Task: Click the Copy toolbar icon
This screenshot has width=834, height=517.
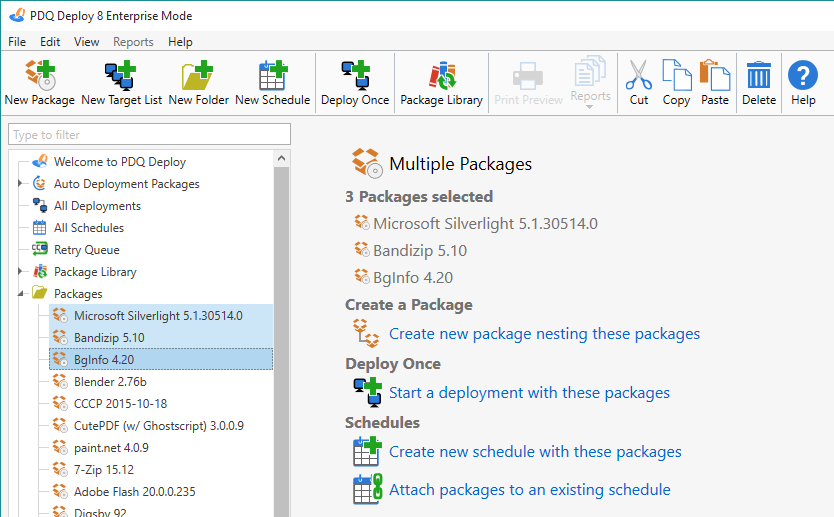Action: pos(677,75)
